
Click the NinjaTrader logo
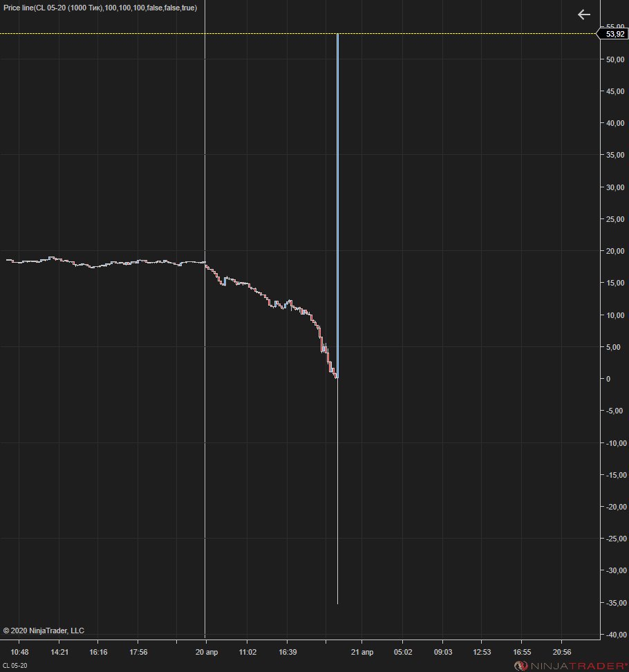[571, 666]
